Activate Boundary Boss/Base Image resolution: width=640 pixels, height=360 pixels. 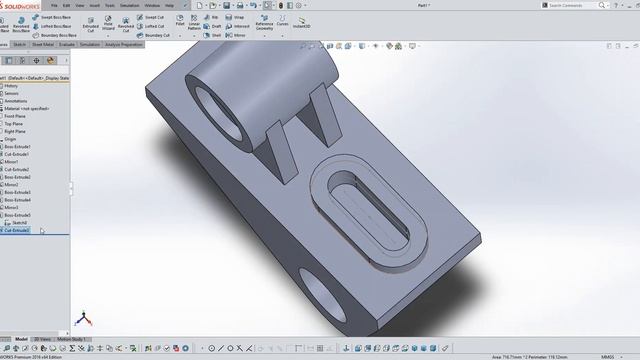[x=55, y=35]
